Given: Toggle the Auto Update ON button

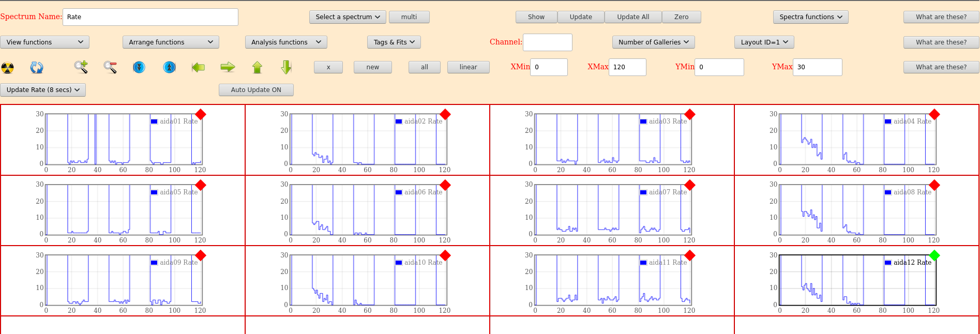Looking at the screenshot, I should pos(256,90).
